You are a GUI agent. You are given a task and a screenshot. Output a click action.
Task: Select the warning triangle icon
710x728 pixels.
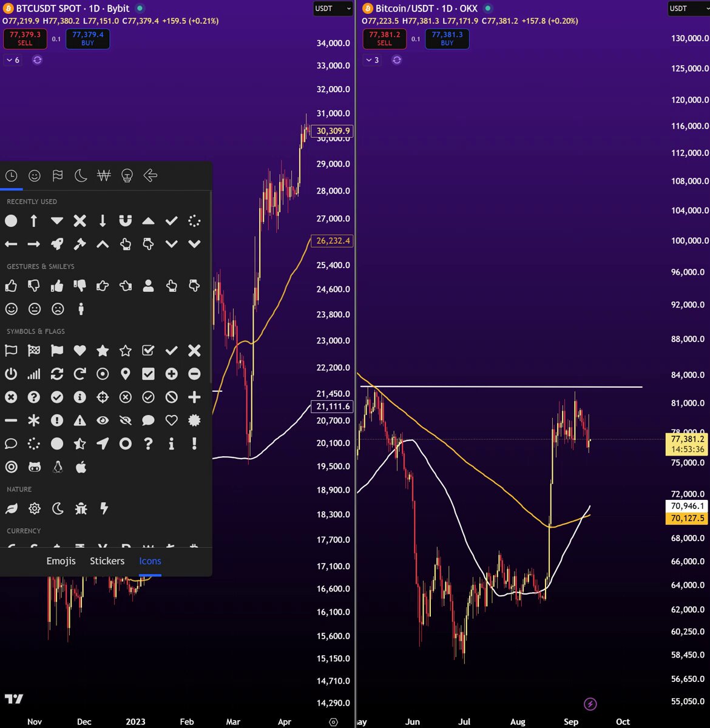pyautogui.click(x=79, y=420)
